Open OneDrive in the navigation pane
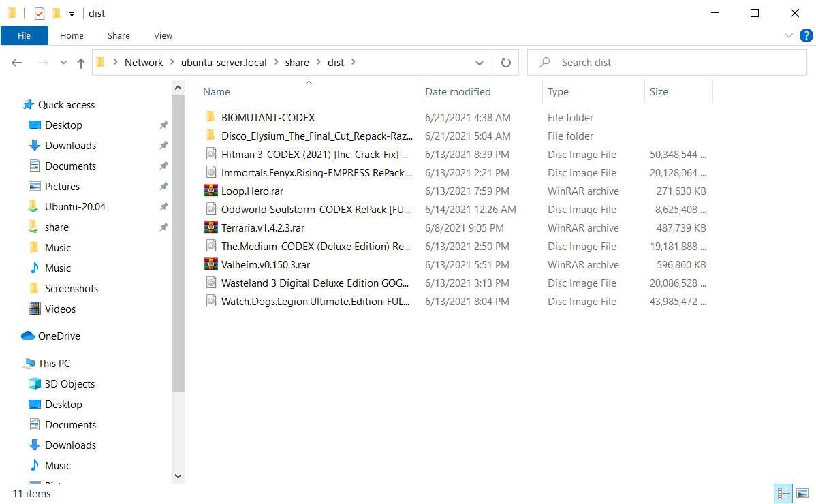Screen dimensions: 816x504 (x=59, y=336)
